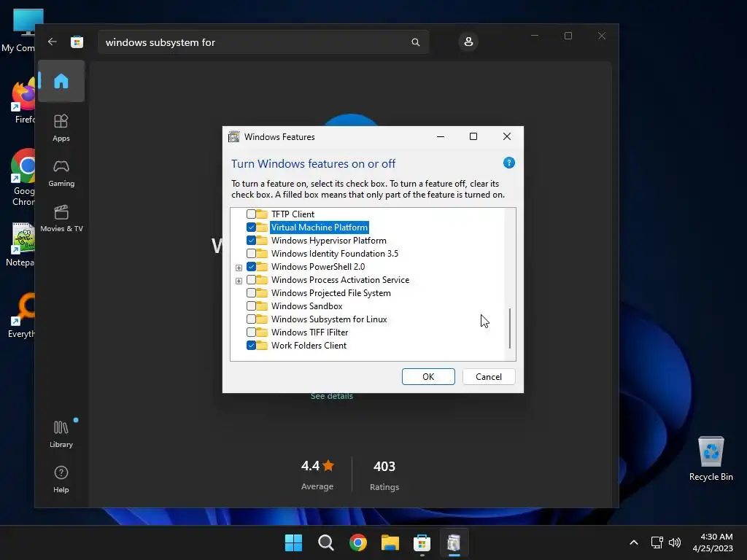Click the Windows Features title bar icon
Screen dimensions: 747x560
point(233,136)
